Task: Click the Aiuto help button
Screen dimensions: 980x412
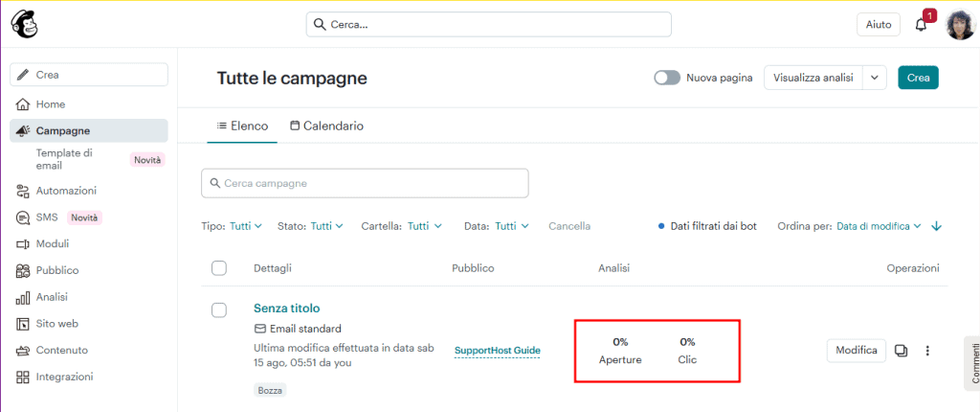Action: (879, 24)
